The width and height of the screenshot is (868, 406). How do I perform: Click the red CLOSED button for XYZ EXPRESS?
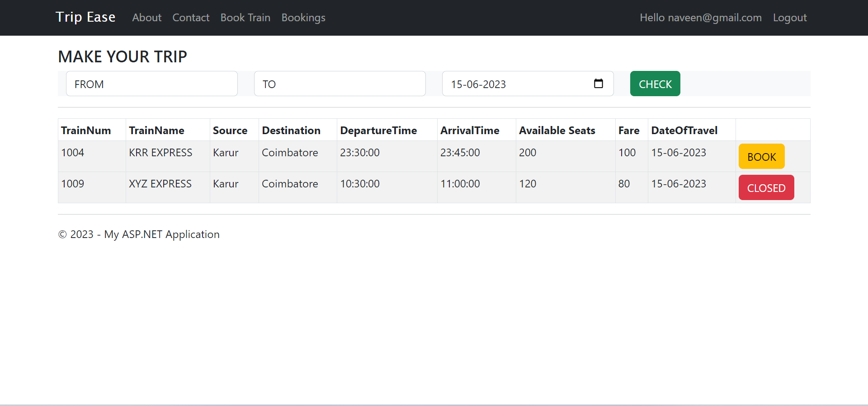[x=766, y=187]
